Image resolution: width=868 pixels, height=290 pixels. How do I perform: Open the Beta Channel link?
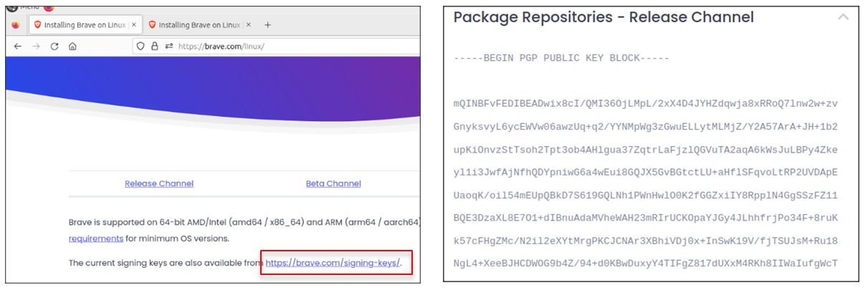click(333, 183)
